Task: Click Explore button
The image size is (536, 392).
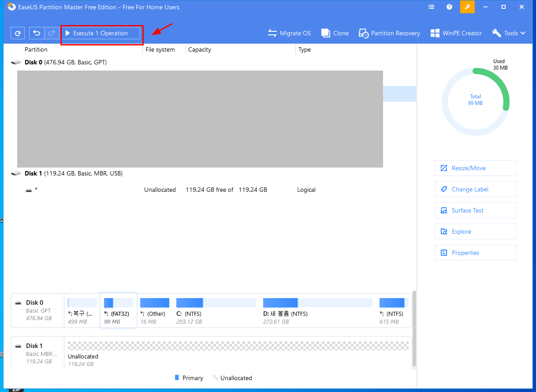Action: (475, 231)
